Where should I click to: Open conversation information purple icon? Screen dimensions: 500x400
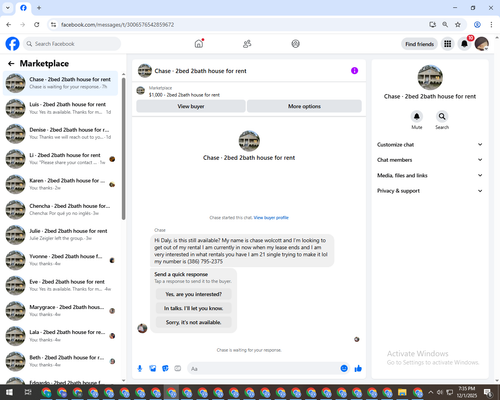click(354, 71)
